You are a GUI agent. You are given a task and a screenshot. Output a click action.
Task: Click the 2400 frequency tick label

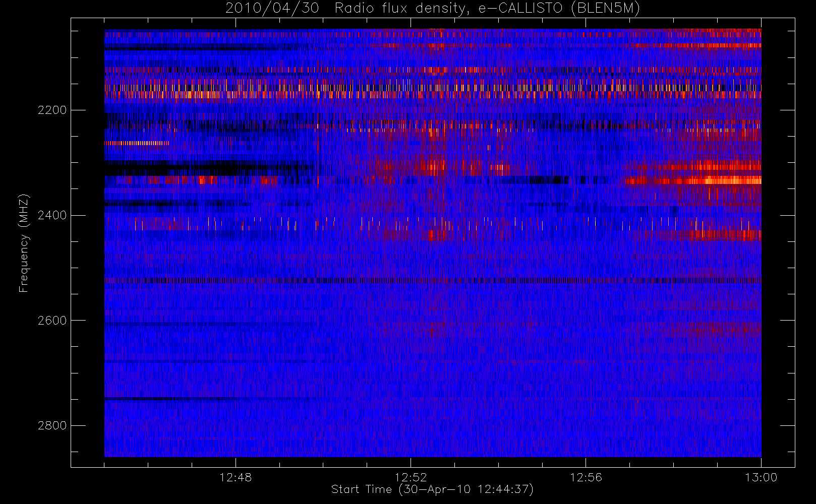coord(52,215)
